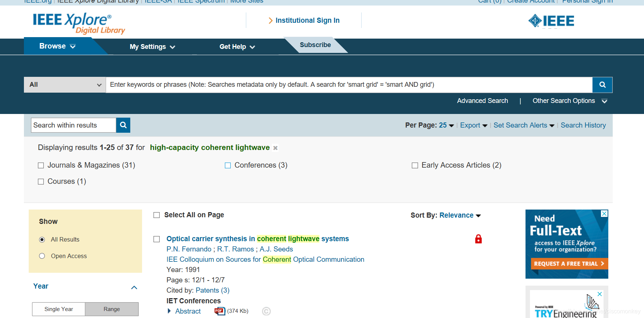The width and height of the screenshot is (644, 318).
Task: Open the Per Page 25 dropdown
Action: point(446,125)
